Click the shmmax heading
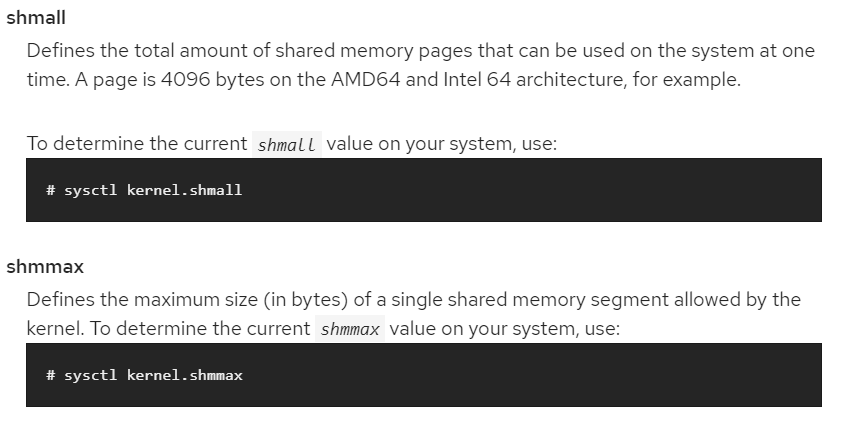Image resolution: width=842 pixels, height=422 pixels. (45, 266)
